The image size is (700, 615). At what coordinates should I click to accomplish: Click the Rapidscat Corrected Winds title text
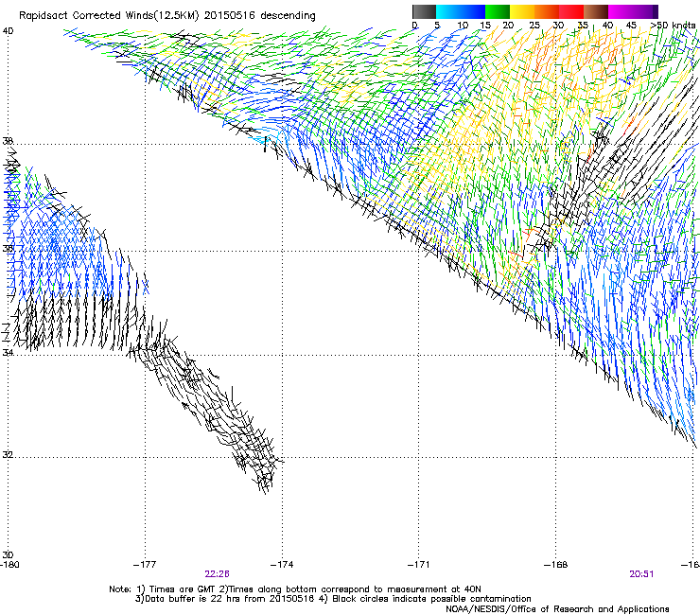click(x=167, y=15)
